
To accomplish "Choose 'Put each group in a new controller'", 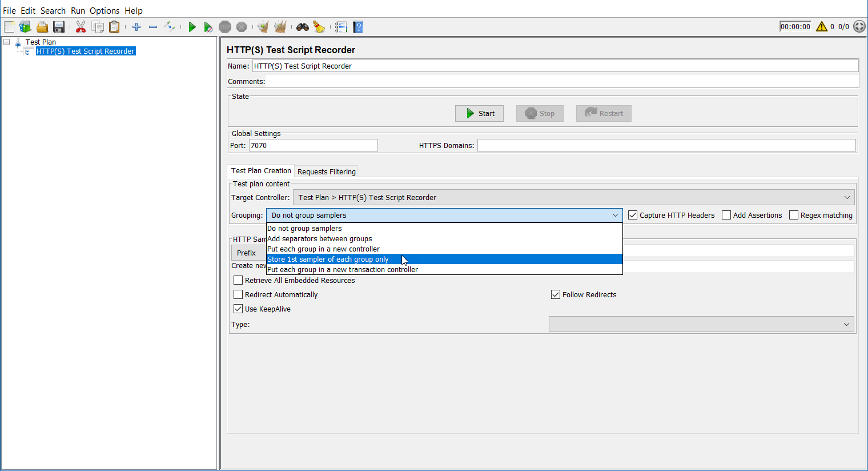I will (x=444, y=249).
